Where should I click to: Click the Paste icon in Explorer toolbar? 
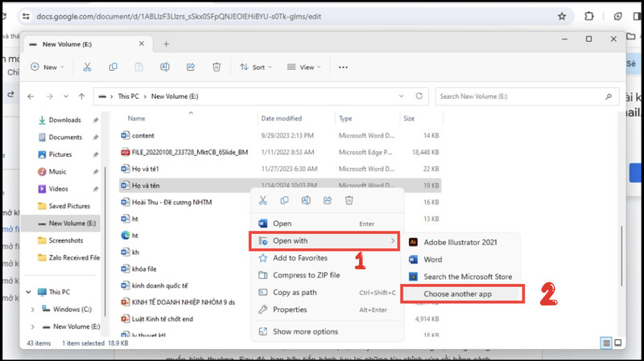pyautogui.click(x=138, y=67)
